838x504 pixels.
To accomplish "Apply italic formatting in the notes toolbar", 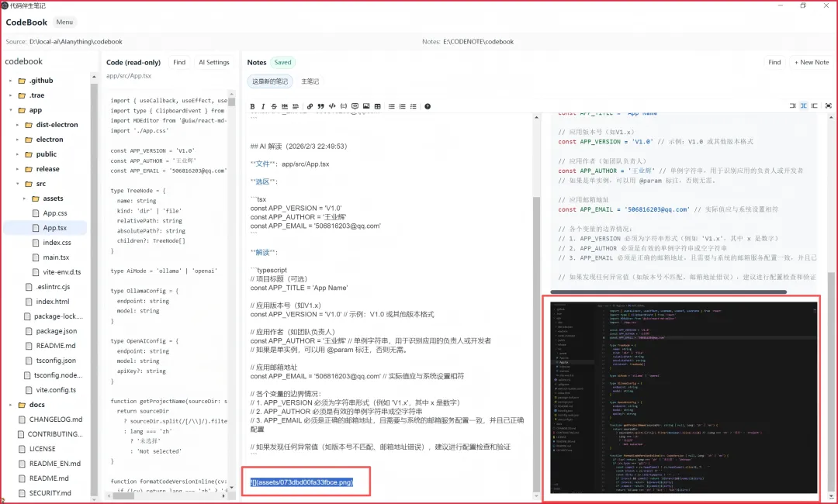I will point(263,106).
